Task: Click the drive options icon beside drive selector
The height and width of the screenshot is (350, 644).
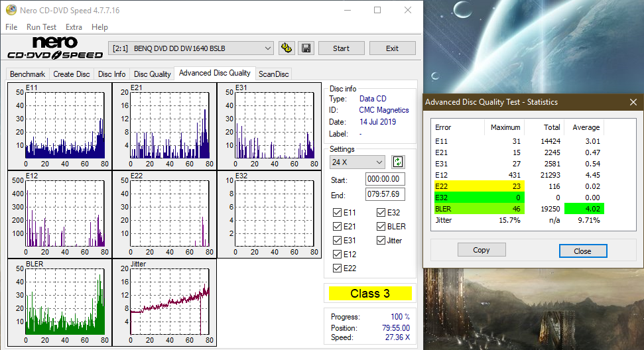Action: (x=287, y=48)
